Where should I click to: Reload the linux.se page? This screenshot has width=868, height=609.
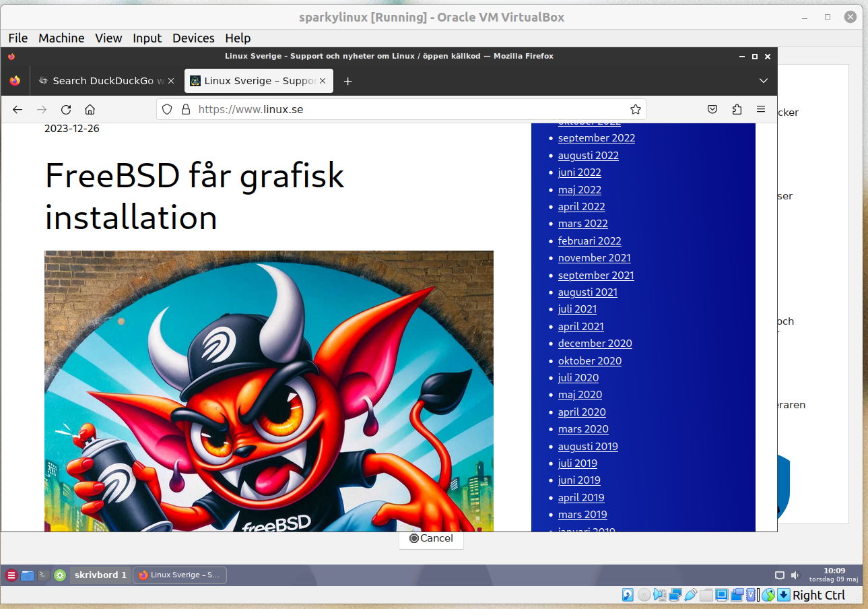click(x=66, y=109)
